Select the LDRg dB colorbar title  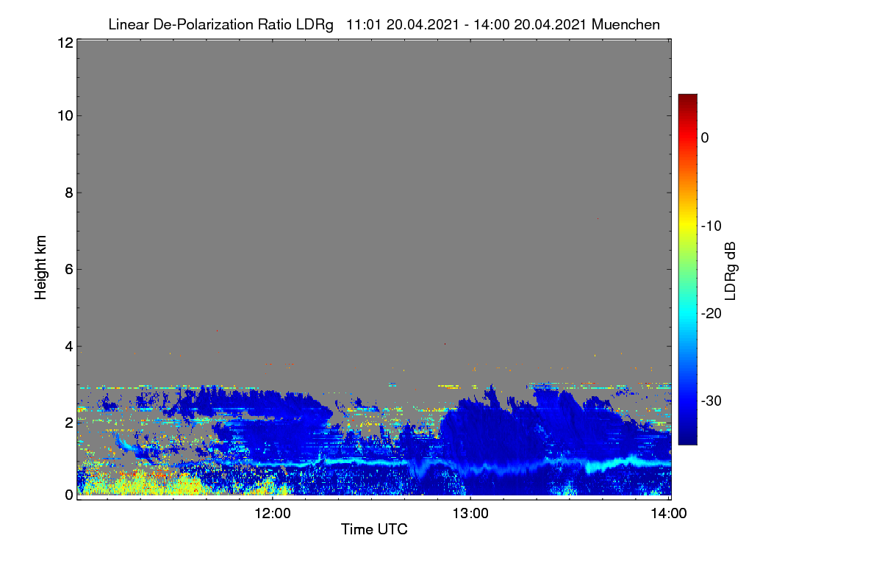pyautogui.click(x=731, y=269)
